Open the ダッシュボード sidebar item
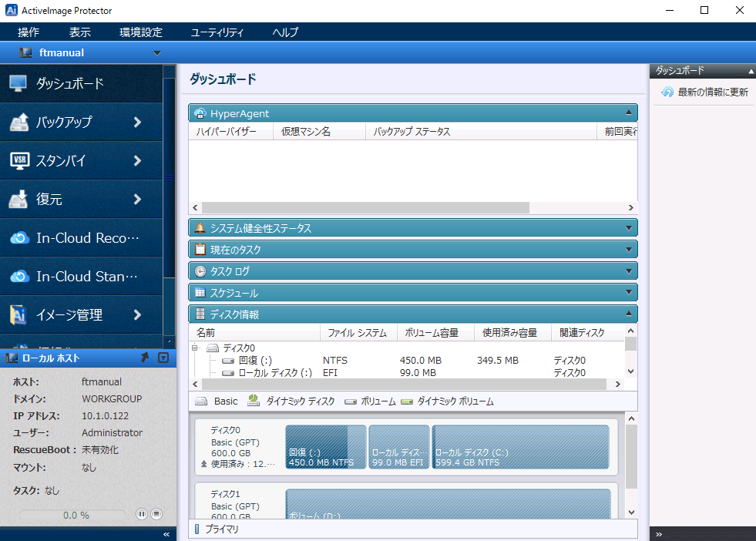Image resolution: width=756 pixels, height=541 pixels. [x=69, y=84]
